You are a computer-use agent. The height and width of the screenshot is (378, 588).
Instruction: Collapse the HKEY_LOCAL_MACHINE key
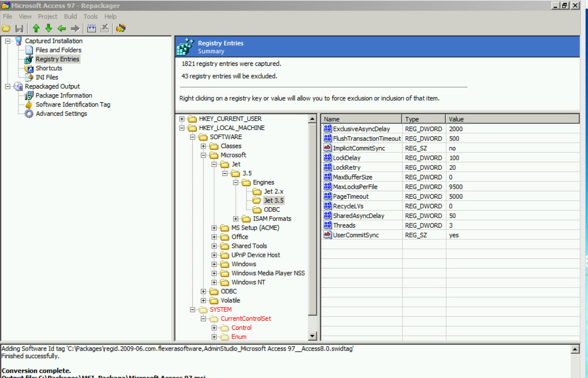[182, 128]
